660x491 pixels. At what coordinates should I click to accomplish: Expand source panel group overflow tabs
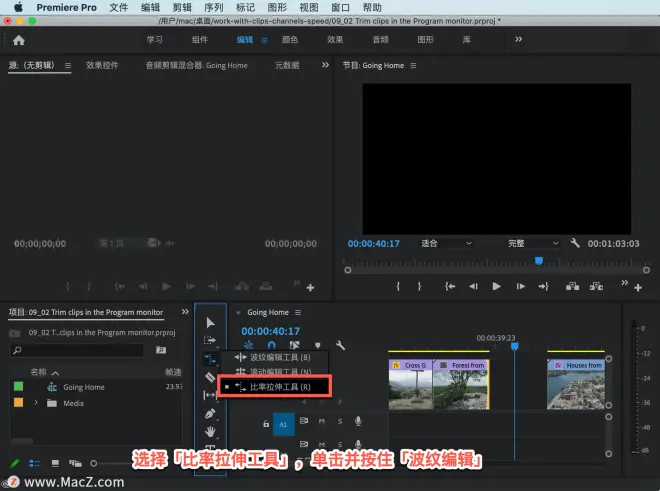[325, 65]
